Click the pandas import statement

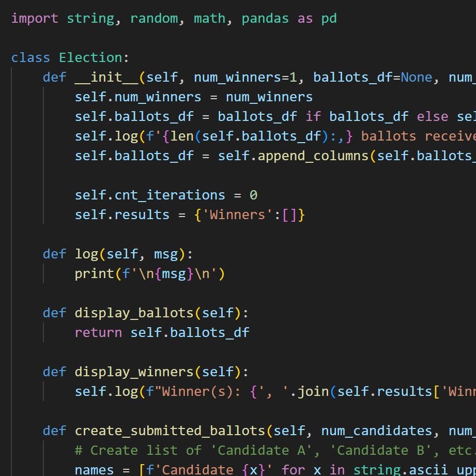click(x=265, y=18)
